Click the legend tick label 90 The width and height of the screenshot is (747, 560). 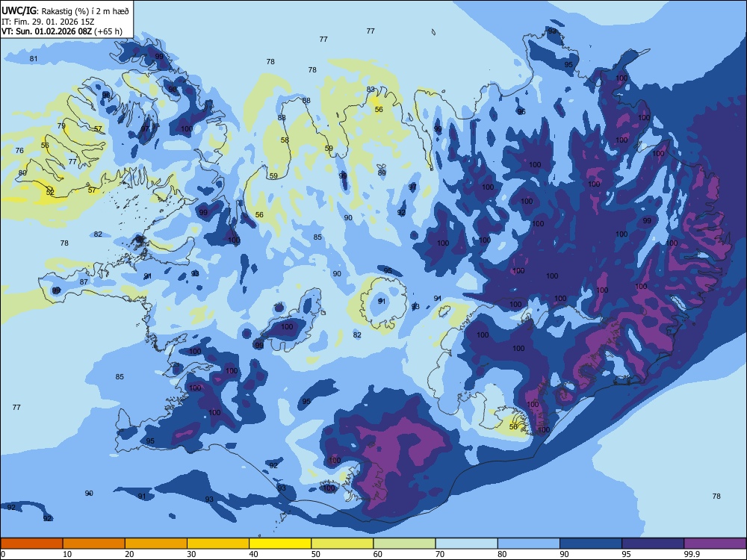pyautogui.click(x=565, y=554)
